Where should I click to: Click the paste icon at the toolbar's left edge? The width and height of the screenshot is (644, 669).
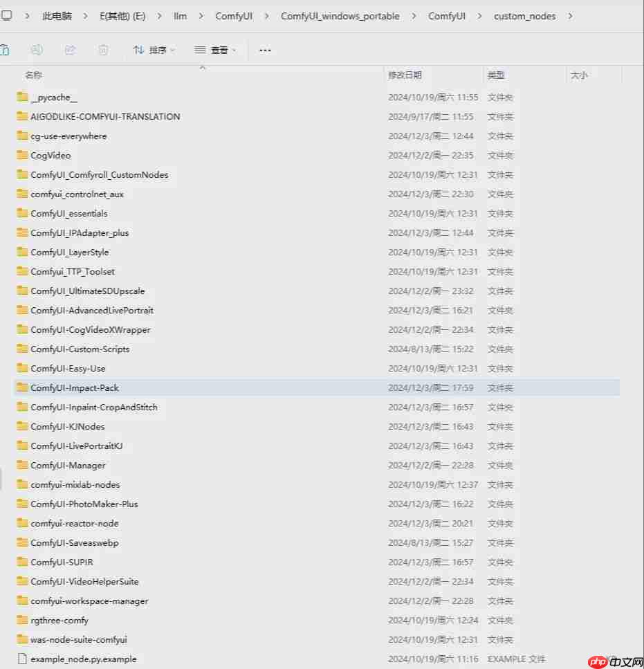point(5,50)
